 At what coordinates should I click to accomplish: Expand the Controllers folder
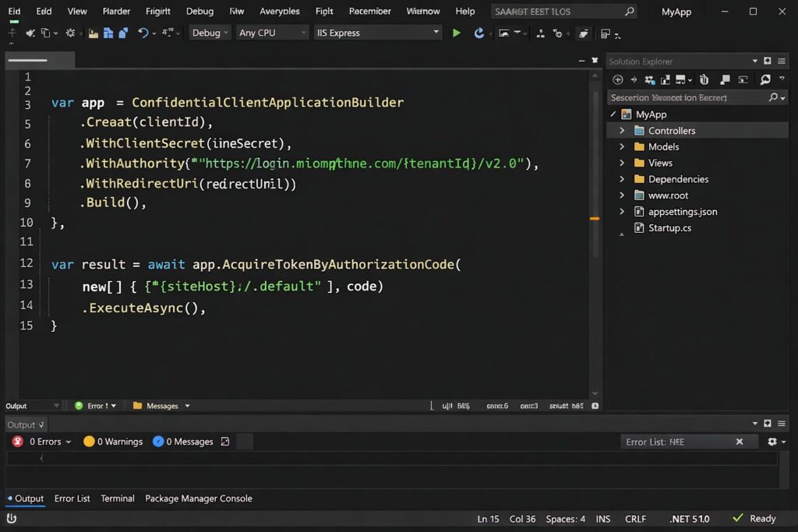(x=622, y=131)
